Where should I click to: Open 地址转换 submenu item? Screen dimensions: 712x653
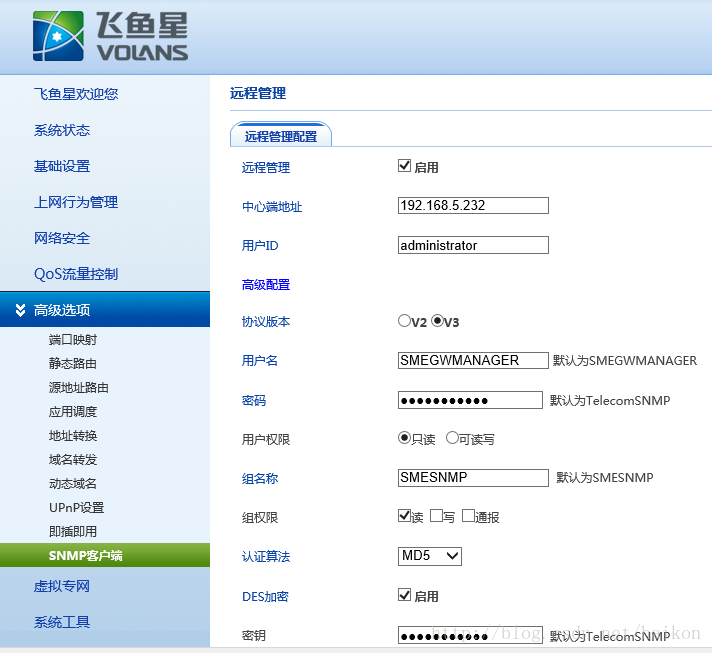(x=73, y=435)
